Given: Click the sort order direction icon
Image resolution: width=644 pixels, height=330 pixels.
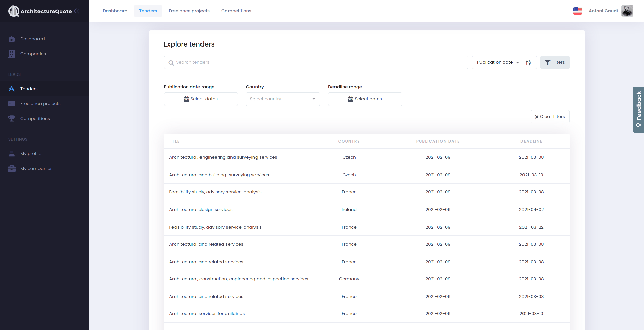Looking at the screenshot, I should [x=528, y=63].
